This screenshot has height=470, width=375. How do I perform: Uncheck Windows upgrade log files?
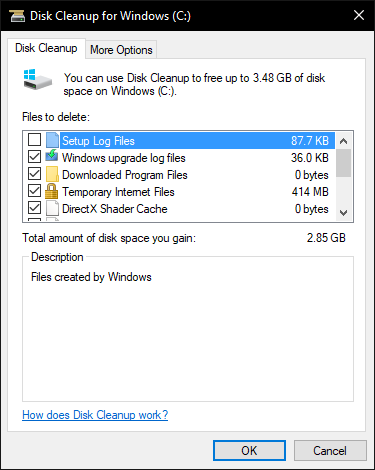(x=34, y=157)
